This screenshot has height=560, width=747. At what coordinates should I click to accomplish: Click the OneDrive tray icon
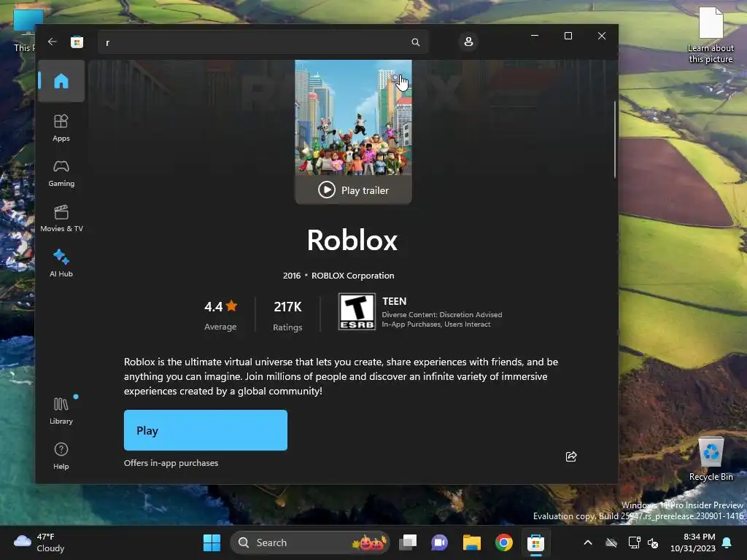(611, 542)
